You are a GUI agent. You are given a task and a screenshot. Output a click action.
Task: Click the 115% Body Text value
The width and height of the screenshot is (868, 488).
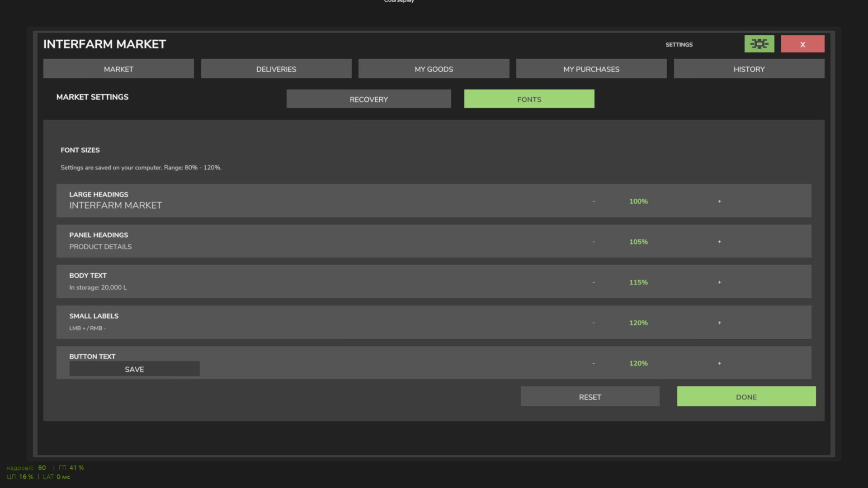(x=638, y=282)
